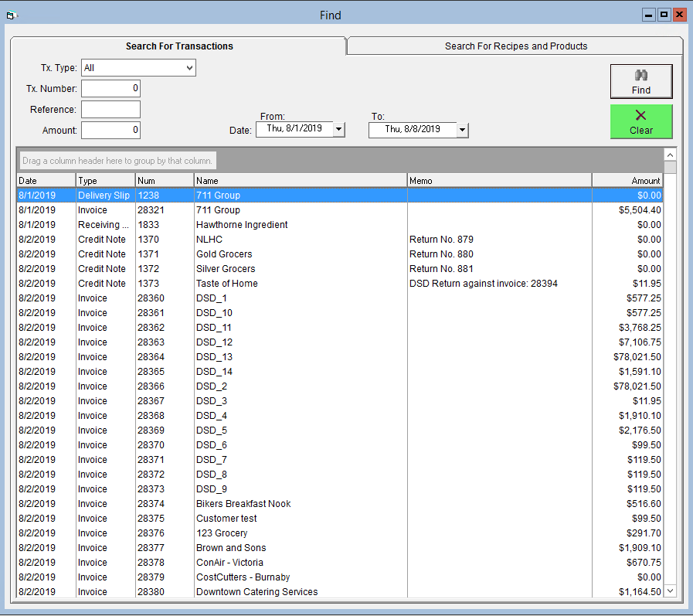Select invoice row DSD_9

tap(339, 489)
